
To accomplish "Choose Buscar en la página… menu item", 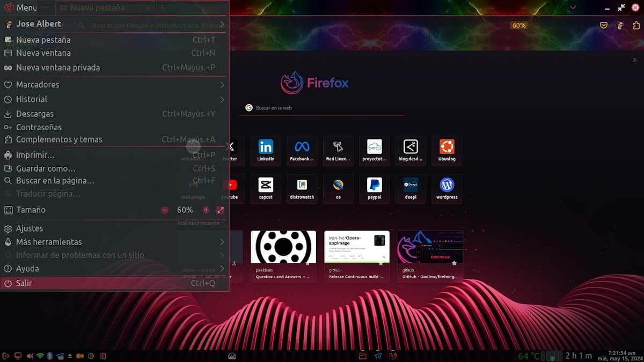I will [x=115, y=181].
